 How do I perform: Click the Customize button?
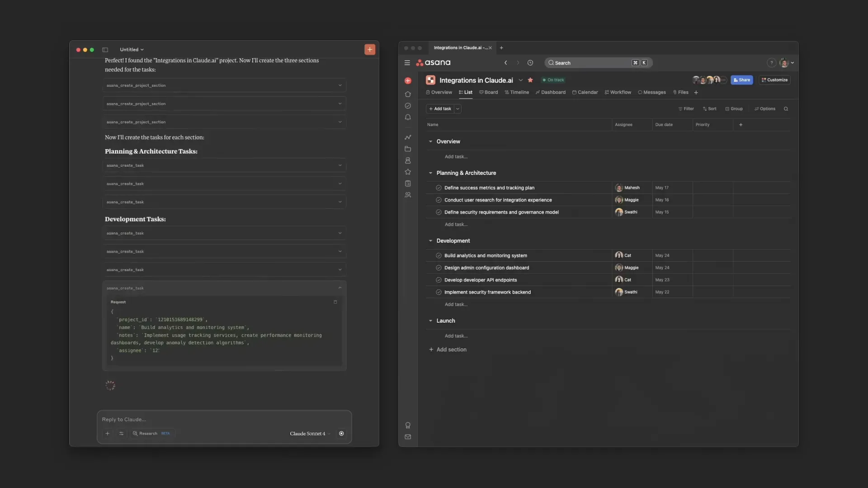(774, 80)
